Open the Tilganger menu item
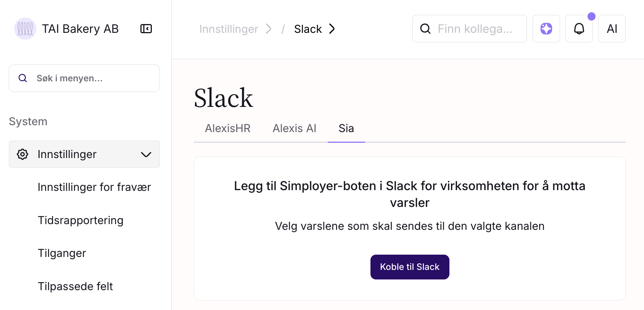 pyautogui.click(x=62, y=253)
